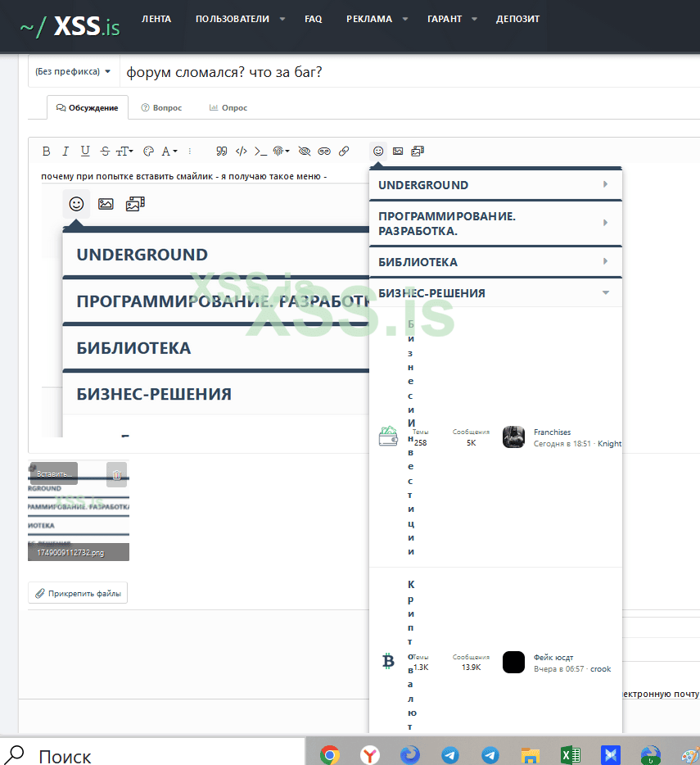Image resolution: width=700 pixels, height=765 pixels.
Task: Open the Фейк юсдт thread link
Action: tap(553, 657)
